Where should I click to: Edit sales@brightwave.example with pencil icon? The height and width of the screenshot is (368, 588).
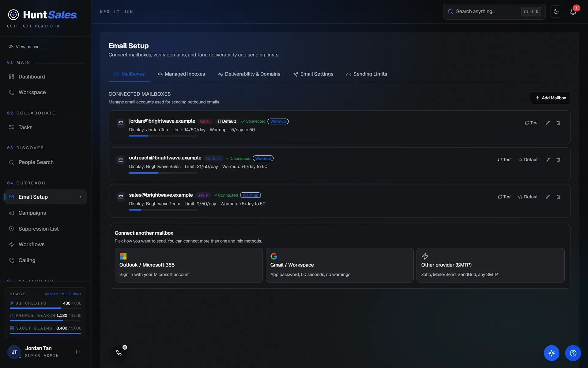[548, 197]
